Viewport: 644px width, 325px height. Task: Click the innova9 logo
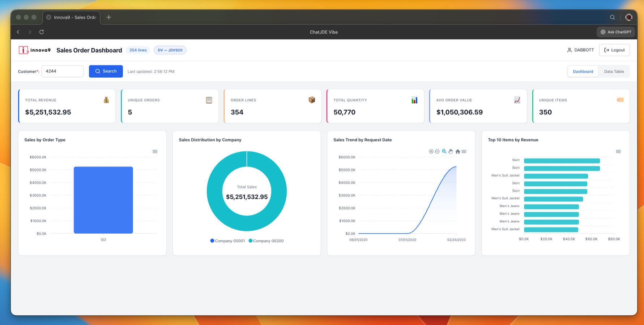(x=35, y=50)
